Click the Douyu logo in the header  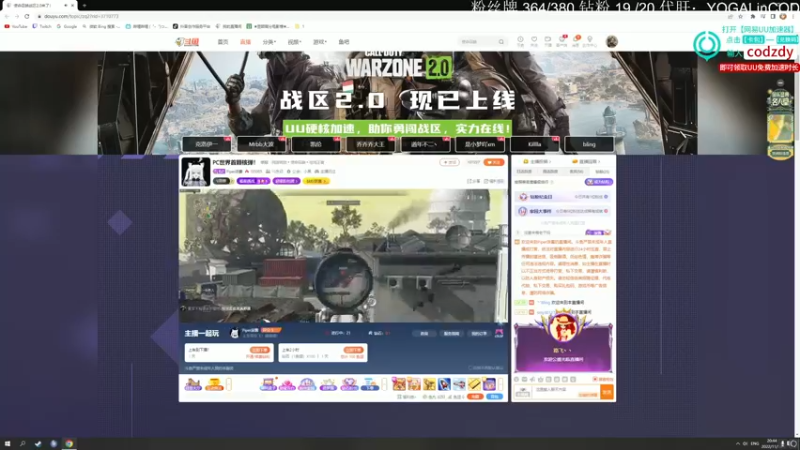(187, 42)
